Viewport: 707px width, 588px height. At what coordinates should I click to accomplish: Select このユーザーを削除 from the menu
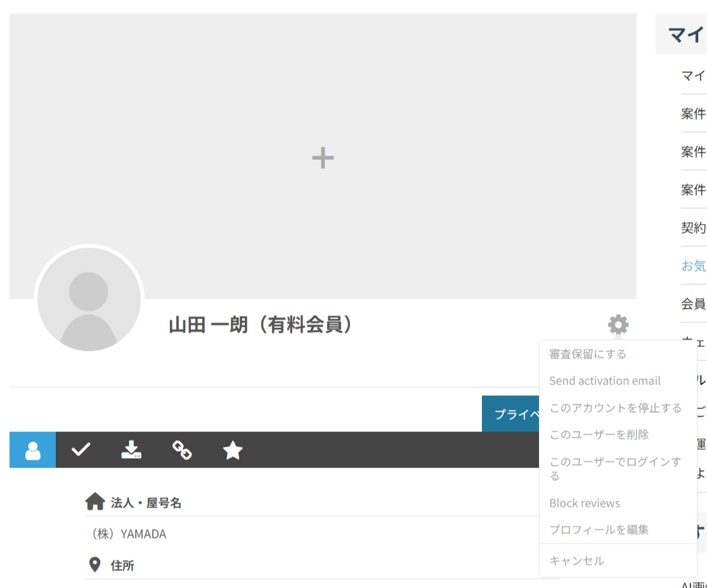pos(599,434)
